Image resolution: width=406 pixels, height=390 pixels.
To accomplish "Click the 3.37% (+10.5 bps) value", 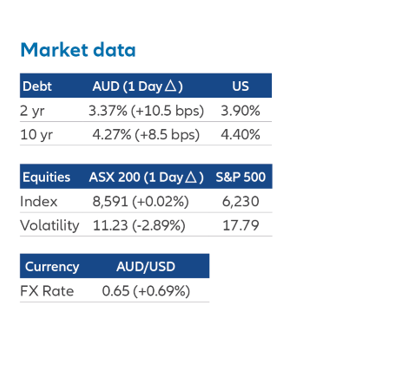I will 146,111.
